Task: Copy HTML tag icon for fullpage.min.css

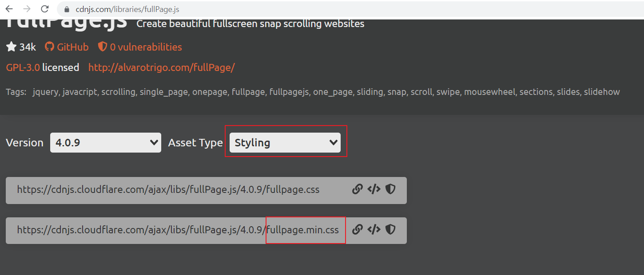Action: tap(374, 229)
